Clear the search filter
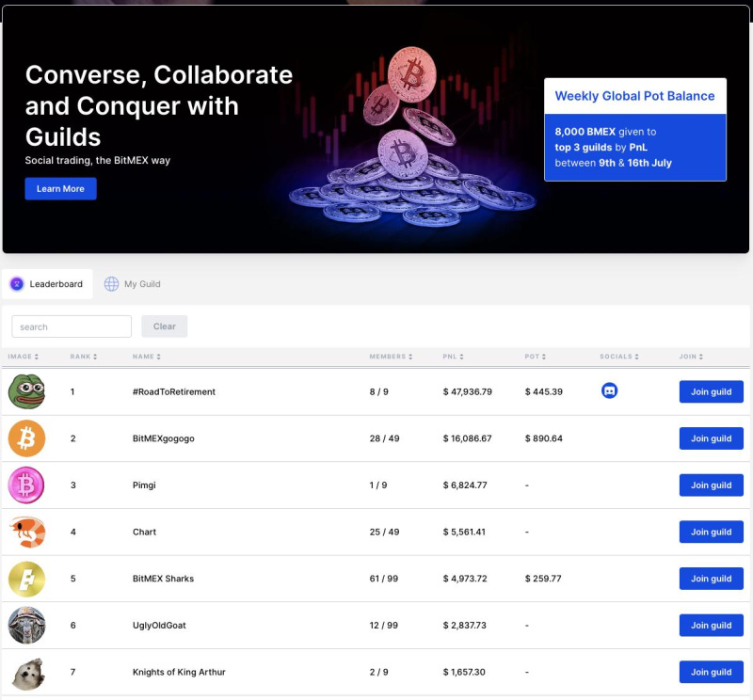Viewport: 753px width, 700px height. tap(164, 326)
